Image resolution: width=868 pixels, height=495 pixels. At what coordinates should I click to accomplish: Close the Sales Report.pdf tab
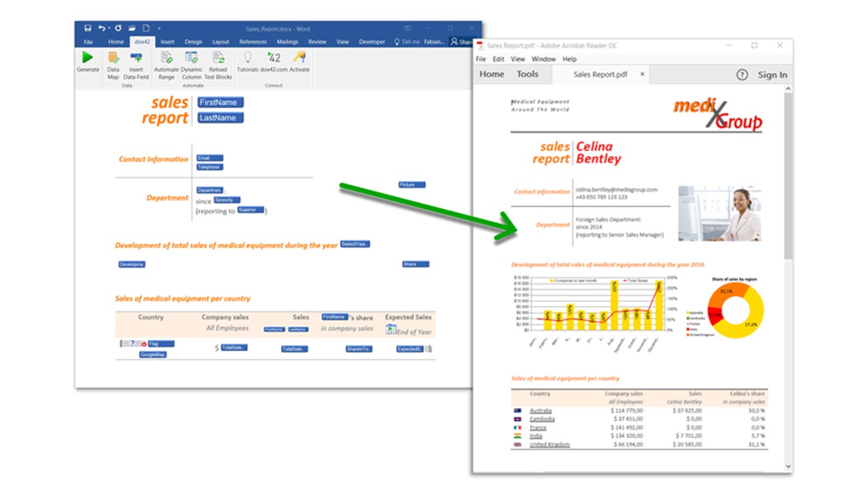tap(642, 75)
